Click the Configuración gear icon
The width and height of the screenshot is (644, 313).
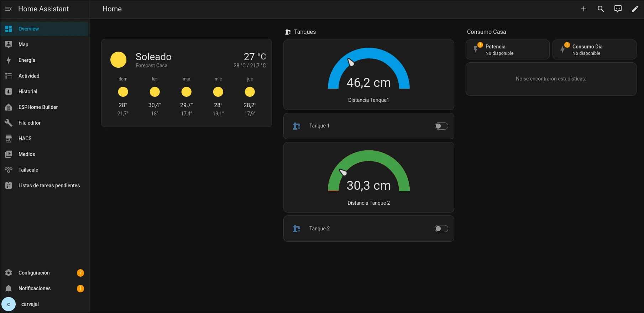9,273
